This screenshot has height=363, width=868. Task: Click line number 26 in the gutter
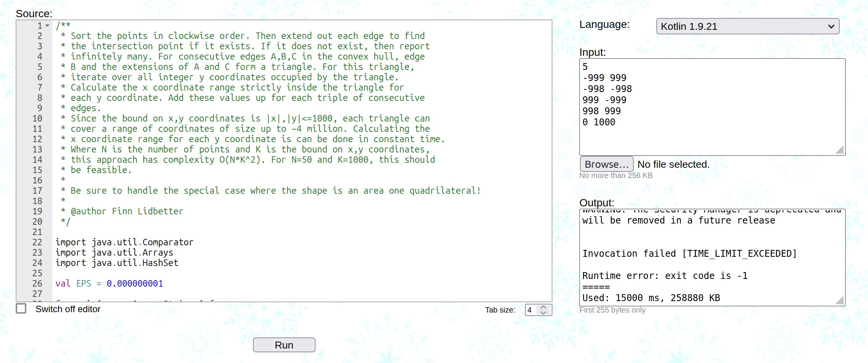tap(37, 284)
